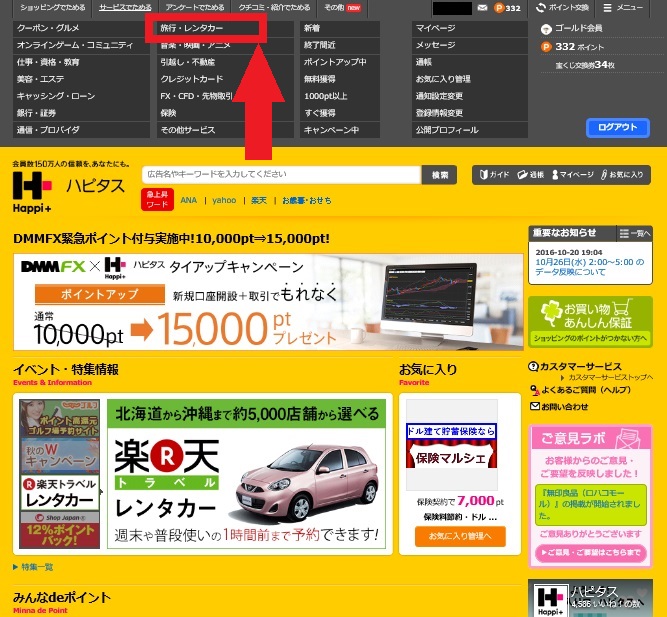Choose 無料獲得 filter

340,79
